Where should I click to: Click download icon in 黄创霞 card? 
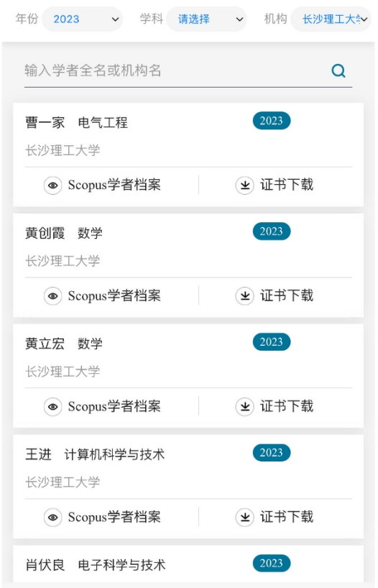coord(245,296)
